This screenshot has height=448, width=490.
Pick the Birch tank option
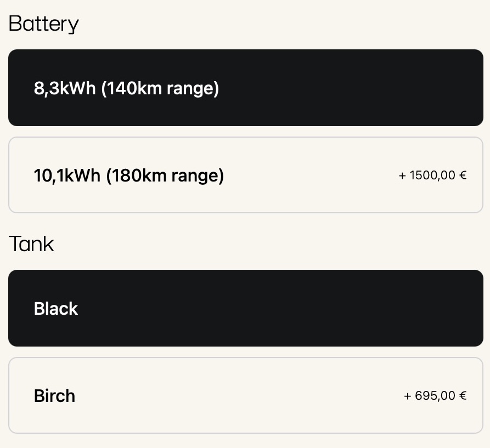245,395
